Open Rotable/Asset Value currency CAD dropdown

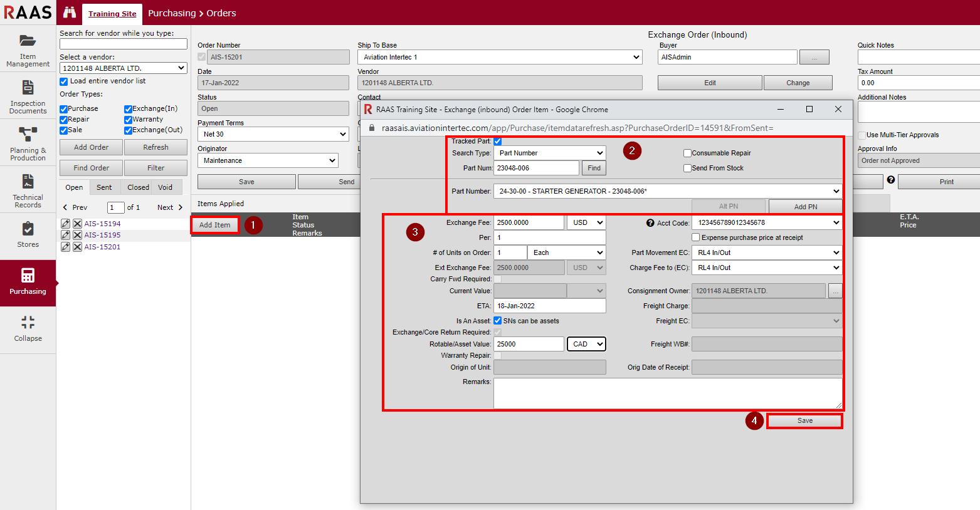click(586, 344)
